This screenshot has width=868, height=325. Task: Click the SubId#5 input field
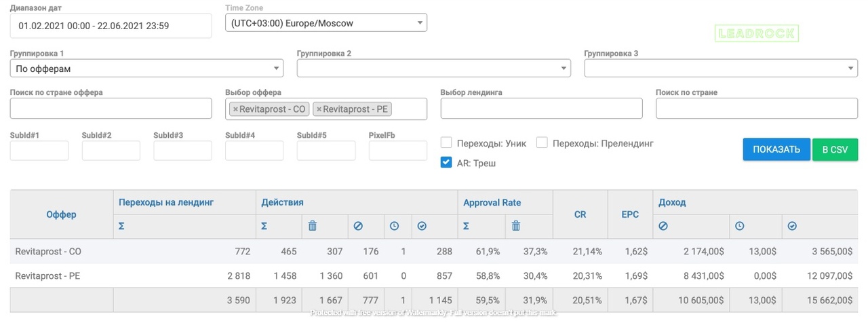coord(326,151)
